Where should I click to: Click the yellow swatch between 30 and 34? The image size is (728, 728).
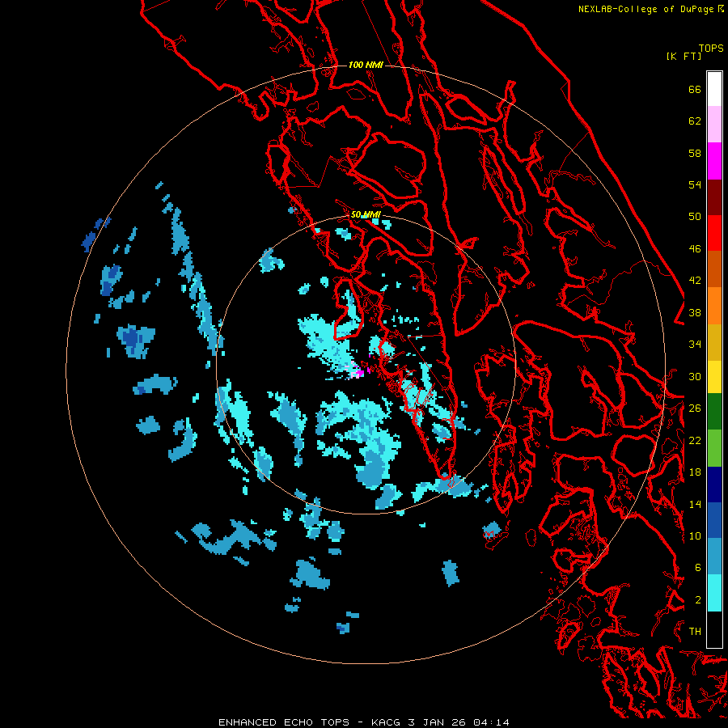pos(714,377)
